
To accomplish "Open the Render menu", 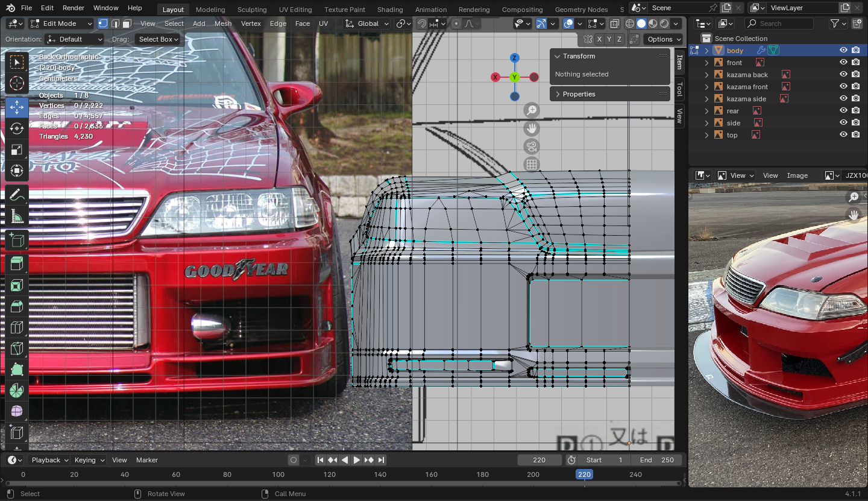I will point(74,8).
